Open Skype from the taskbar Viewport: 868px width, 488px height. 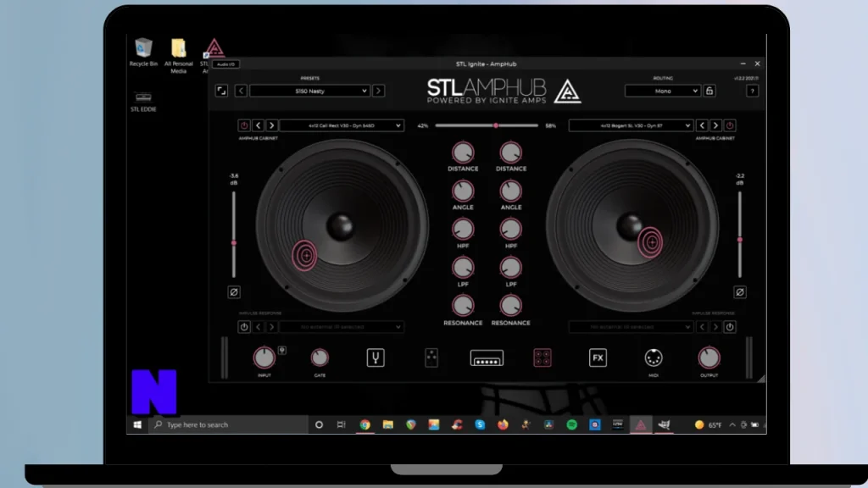(480, 424)
